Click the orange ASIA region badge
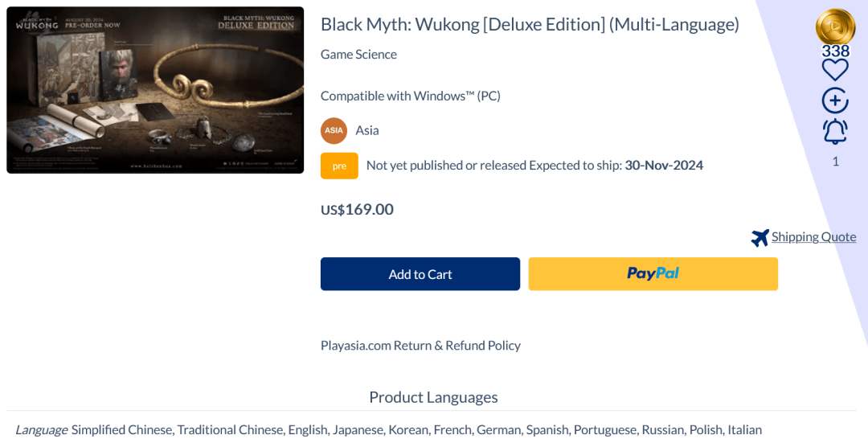 (334, 130)
